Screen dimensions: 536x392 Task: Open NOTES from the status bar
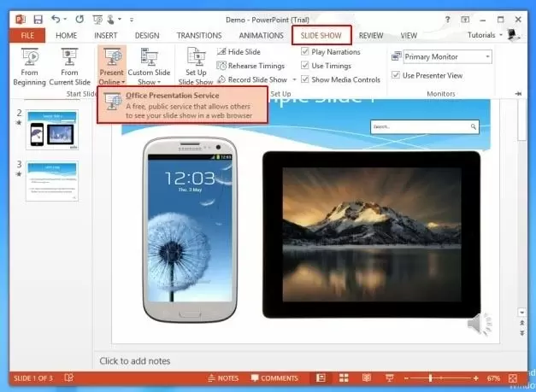point(222,377)
